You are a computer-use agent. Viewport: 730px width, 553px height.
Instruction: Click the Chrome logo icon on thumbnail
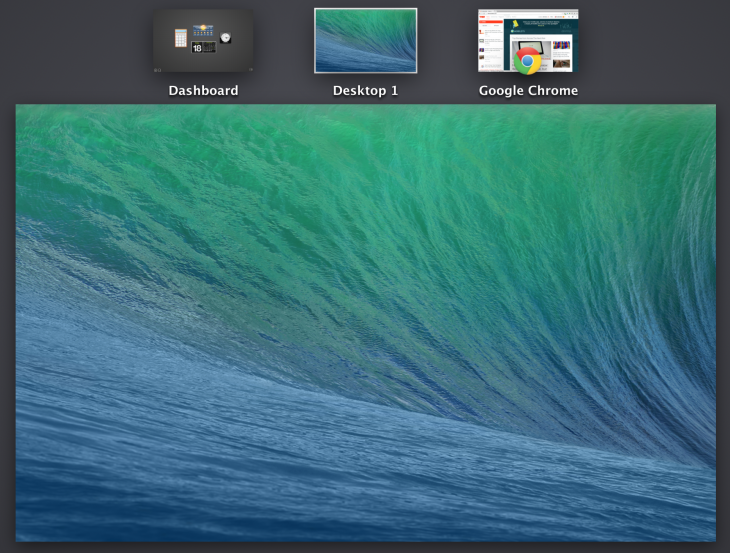coord(527,61)
